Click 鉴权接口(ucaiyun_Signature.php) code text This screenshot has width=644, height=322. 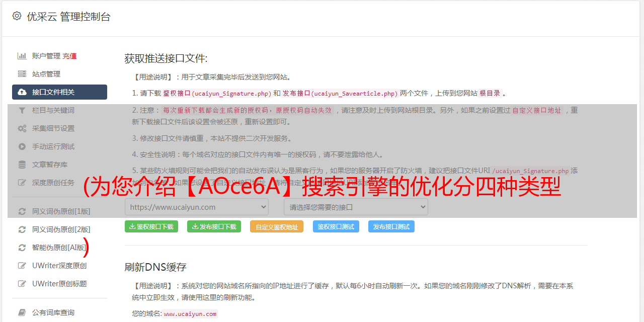(x=217, y=93)
